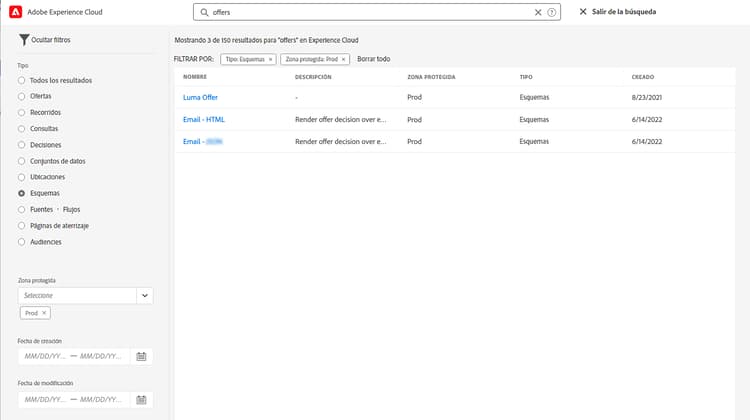Click the Fecha de creación start date field
The height and width of the screenshot is (420, 750).
45,356
